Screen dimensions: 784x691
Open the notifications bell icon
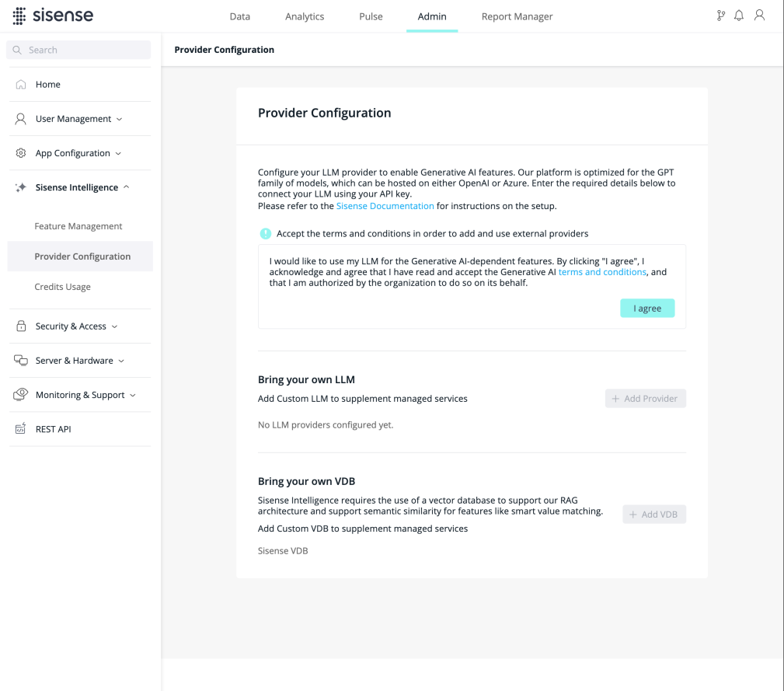pyautogui.click(x=739, y=16)
